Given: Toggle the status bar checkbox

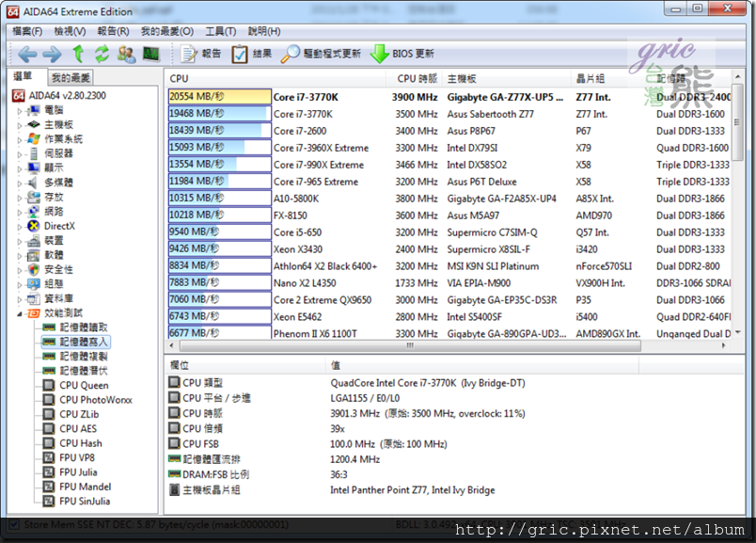Looking at the screenshot, I should pos(14,524).
